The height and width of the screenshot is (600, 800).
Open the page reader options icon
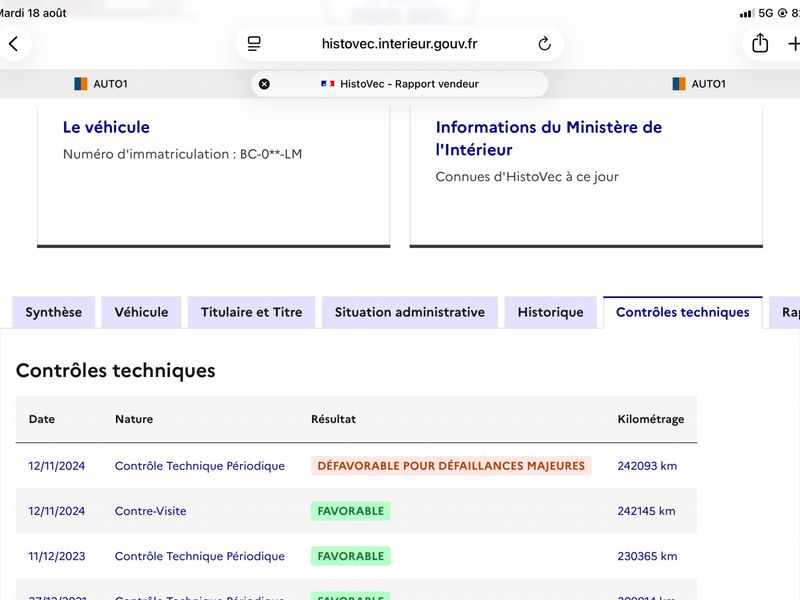254,43
